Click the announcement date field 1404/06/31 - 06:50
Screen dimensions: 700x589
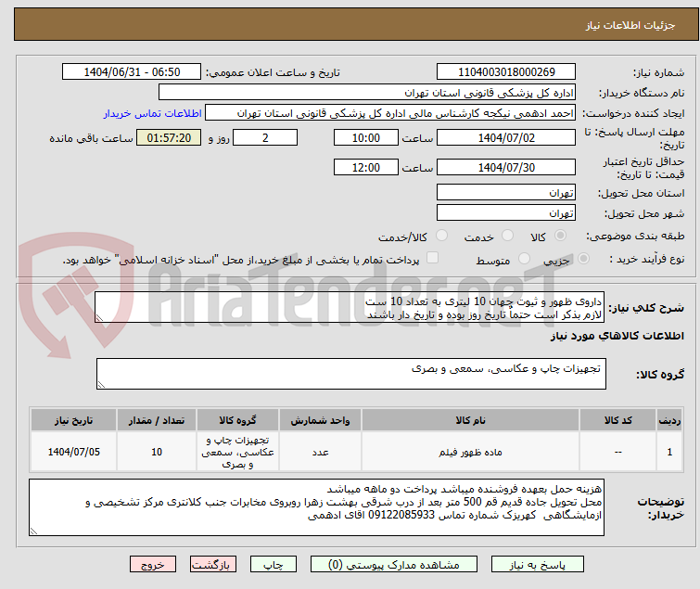(132, 72)
